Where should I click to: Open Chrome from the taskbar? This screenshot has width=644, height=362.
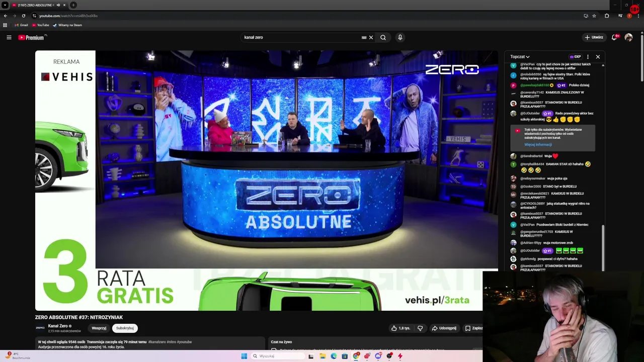click(x=356, y=356)
